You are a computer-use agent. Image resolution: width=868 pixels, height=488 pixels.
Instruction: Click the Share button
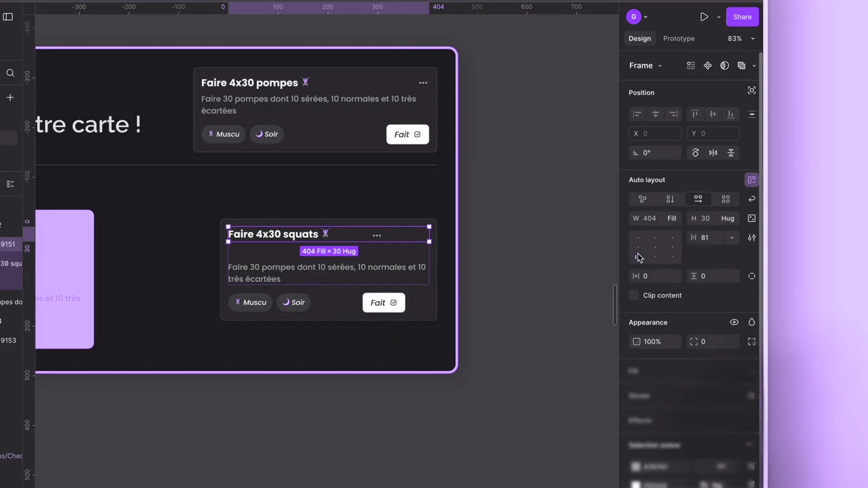(x=742, y=17)
